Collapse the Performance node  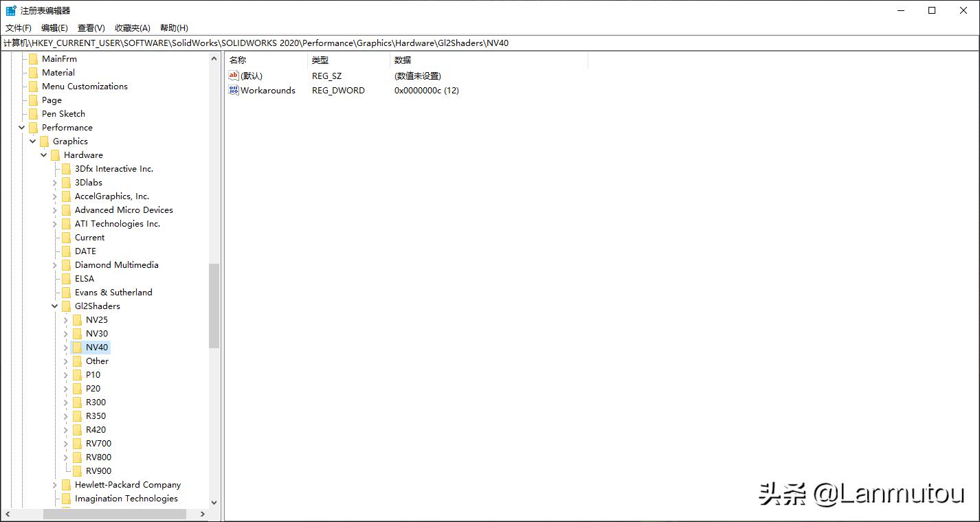pyautogui.click(x=21, y=127)
